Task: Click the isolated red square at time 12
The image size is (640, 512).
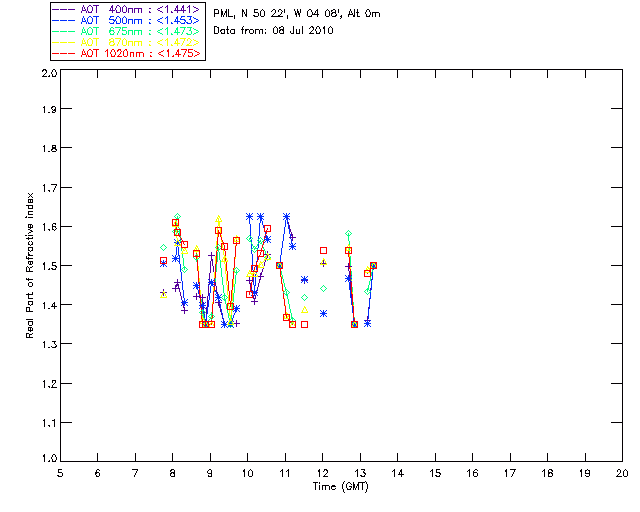Action: click(324, 250)
